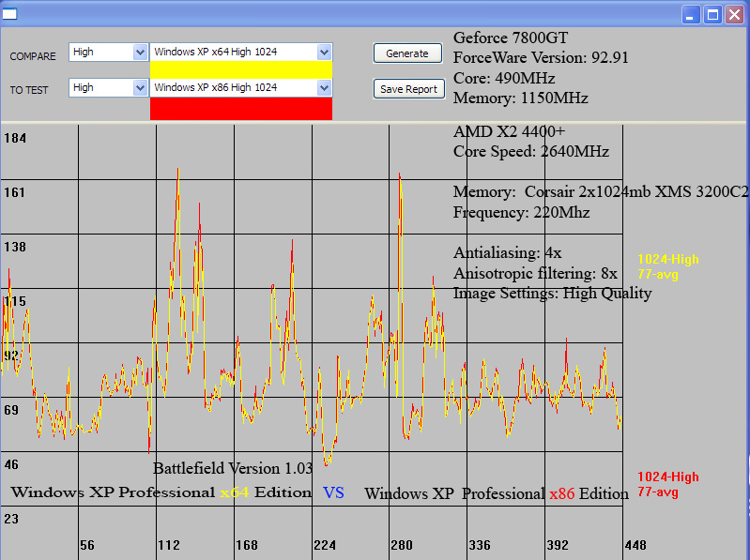Viewport: 750px width, 560px height.
Task: Click the AMD X2 4400+ text
Action: pyautogui.click(x=509, y=131)
